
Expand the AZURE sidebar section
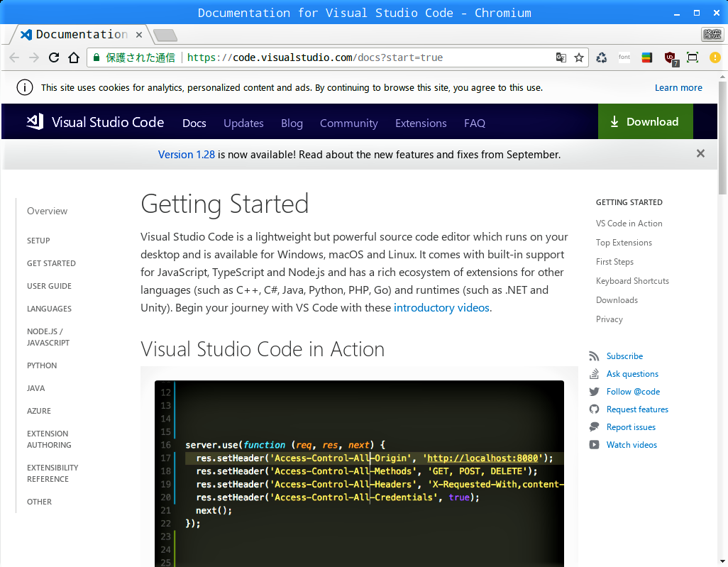click(39, 411)
